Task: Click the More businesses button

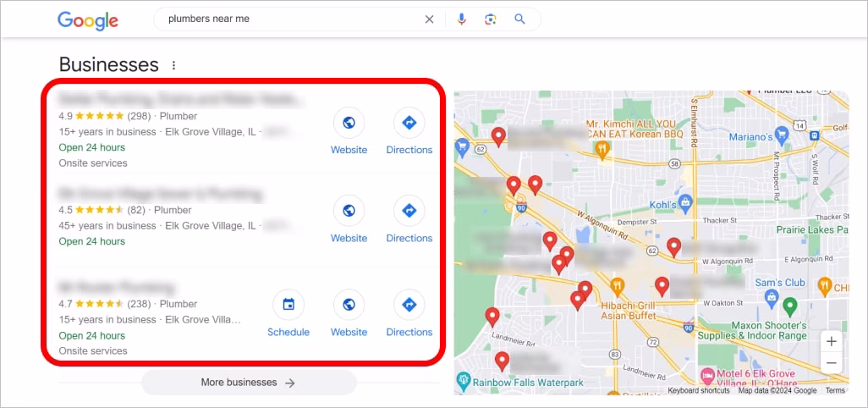Action: point(249,383)
